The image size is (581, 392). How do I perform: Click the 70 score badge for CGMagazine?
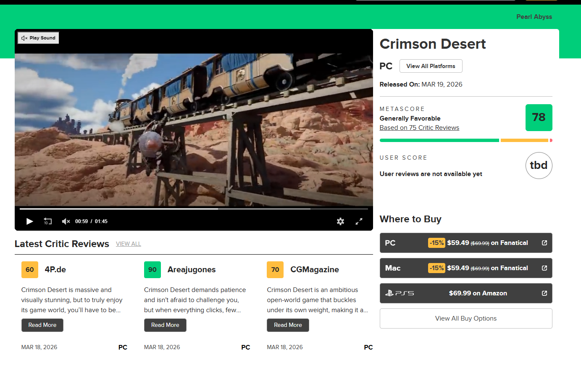275,270
